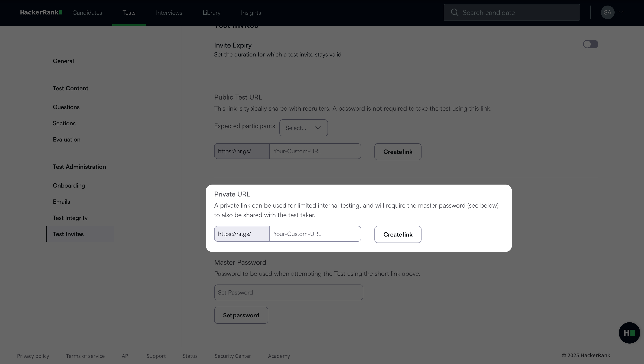Expand the account menu chevron
Viewport: 644px width, 364px height.
tap(621, 13)
